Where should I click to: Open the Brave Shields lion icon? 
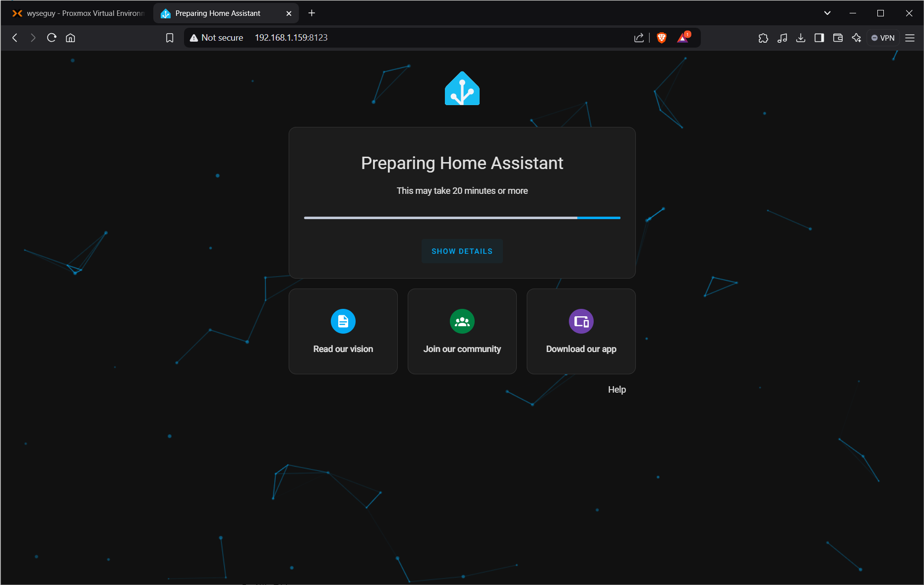(x=662, y=38)
